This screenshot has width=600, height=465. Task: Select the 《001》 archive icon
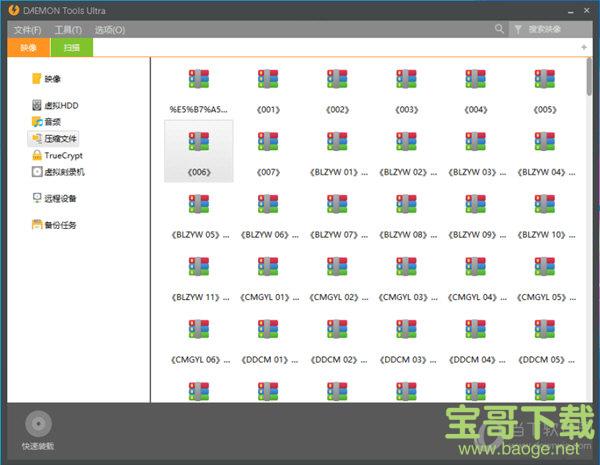click(268, 79)
